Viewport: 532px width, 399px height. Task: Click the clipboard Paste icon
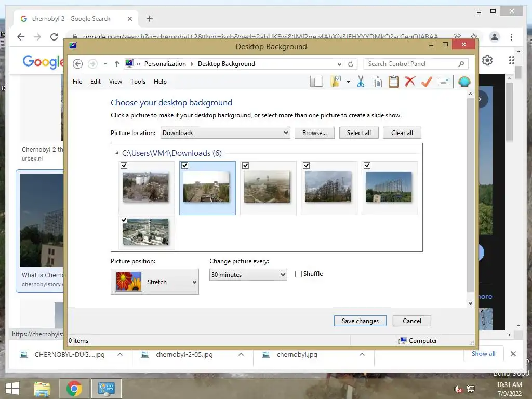[x=394, y=82]
